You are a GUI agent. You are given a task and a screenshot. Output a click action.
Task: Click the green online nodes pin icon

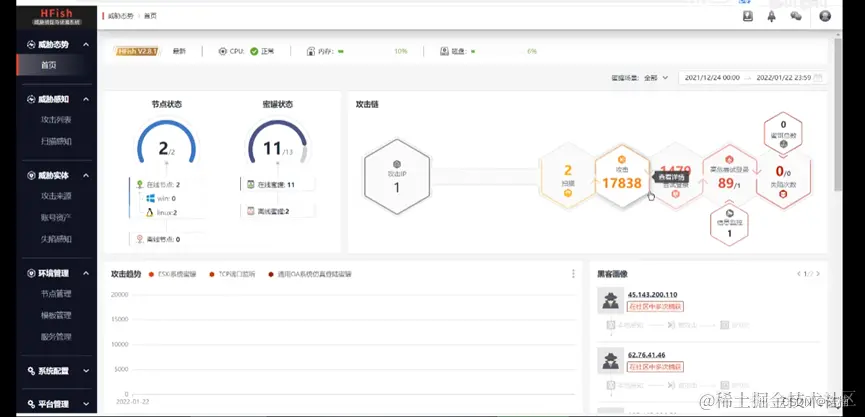140,185
